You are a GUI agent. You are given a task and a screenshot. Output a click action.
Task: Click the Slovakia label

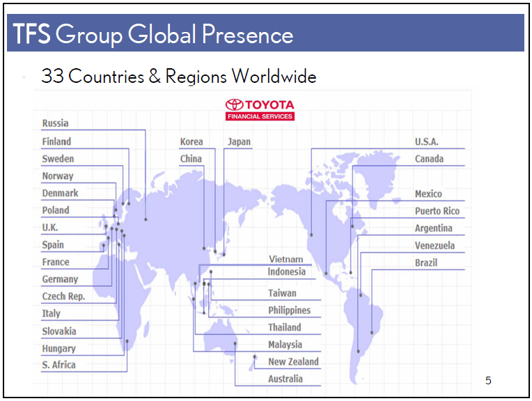59,331
